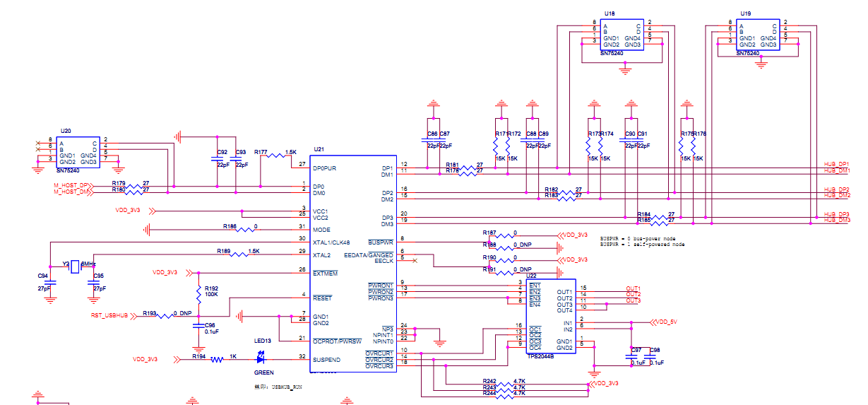The height and width of the screenshot is (405, 868).
Task: Select the C94 capacitor designator
Action: (x=42, y=276)
